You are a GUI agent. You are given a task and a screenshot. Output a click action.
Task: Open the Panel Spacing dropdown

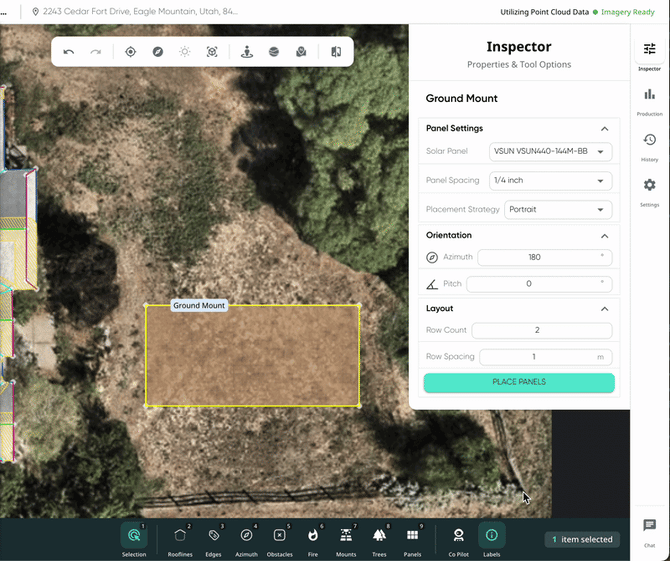point(551,181)
